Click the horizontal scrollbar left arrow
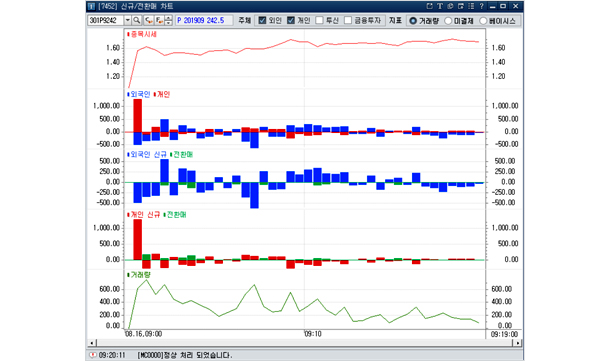This screenshot has width=610, height=361. point(92,343)
